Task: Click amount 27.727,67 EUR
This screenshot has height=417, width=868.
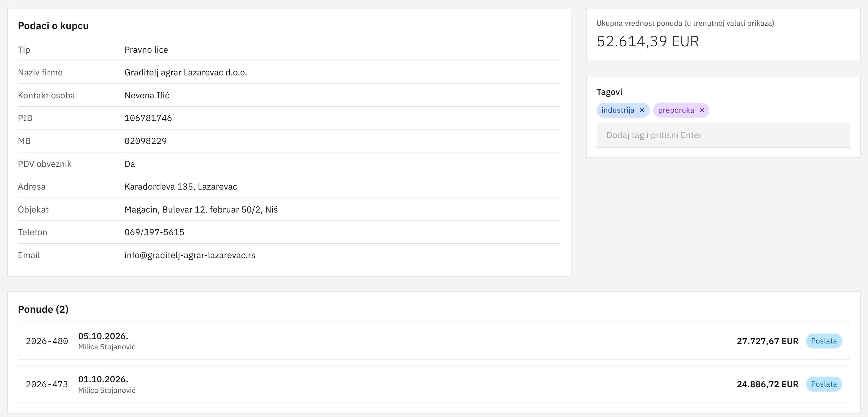Action: [767, 341]
